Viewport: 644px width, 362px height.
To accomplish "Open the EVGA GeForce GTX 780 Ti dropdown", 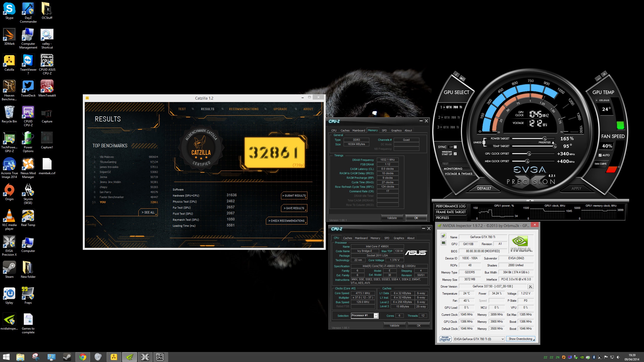I will 479,339.
